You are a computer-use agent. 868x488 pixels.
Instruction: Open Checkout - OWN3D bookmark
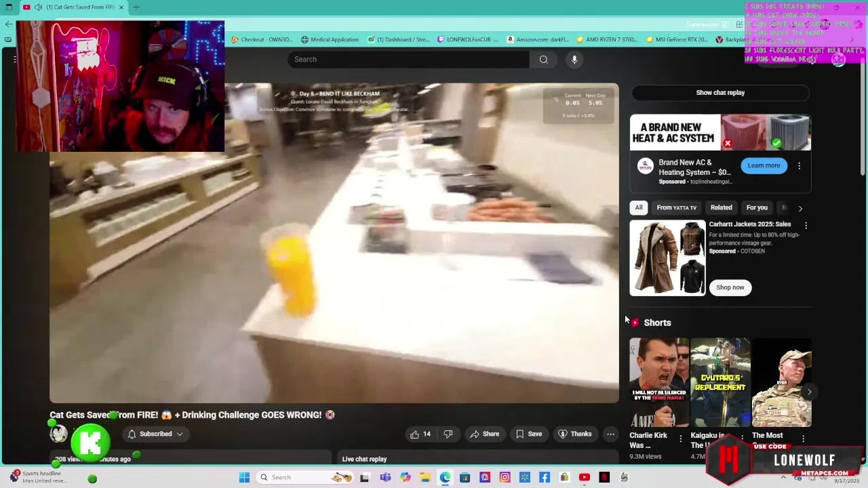tap(262, 39)
